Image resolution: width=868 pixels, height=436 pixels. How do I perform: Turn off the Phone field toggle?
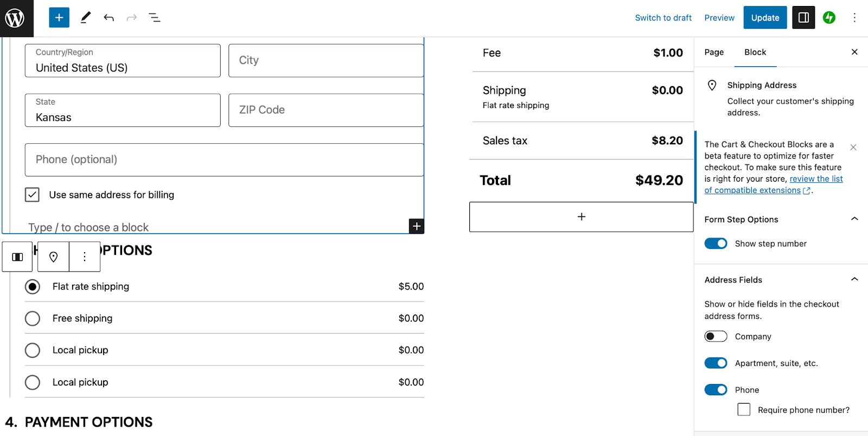[716, 389]
